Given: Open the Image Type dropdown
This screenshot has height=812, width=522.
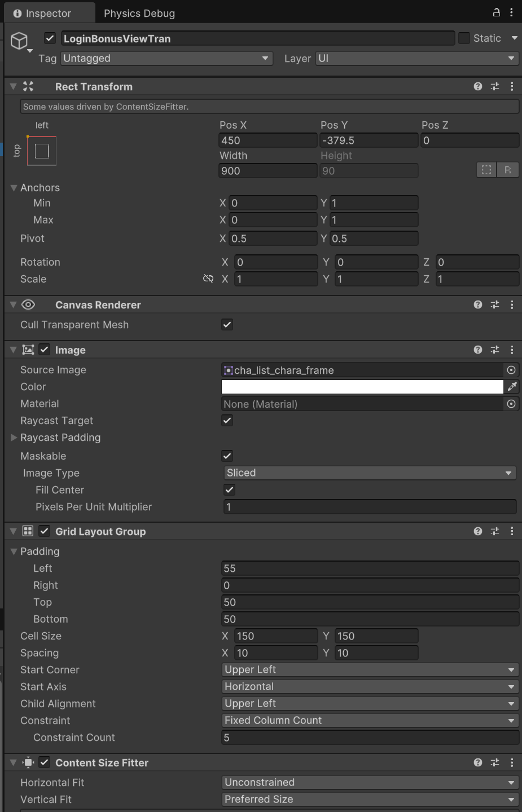Looking at the screenshot, I should tap(370, 473).
